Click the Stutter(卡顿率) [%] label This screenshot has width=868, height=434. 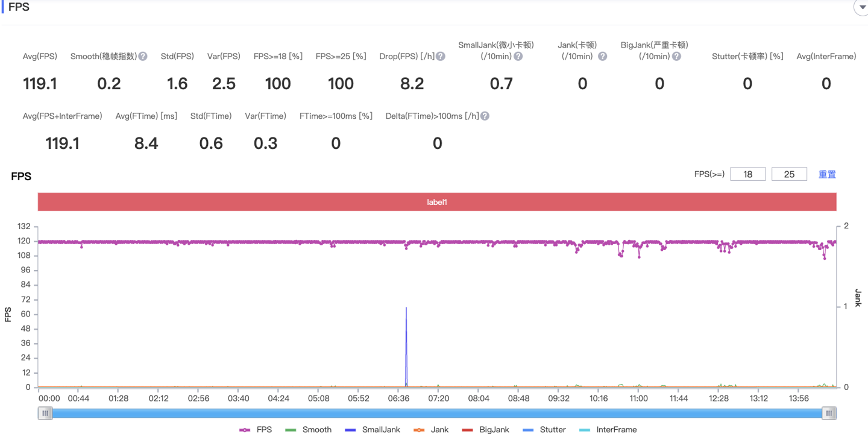click(x=747, y=56)
